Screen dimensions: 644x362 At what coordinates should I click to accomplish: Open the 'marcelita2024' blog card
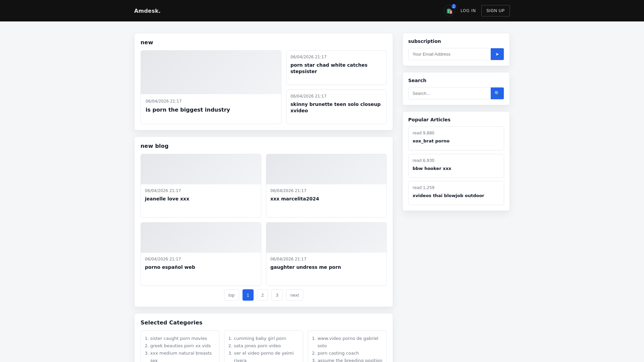tap(294, 199)
